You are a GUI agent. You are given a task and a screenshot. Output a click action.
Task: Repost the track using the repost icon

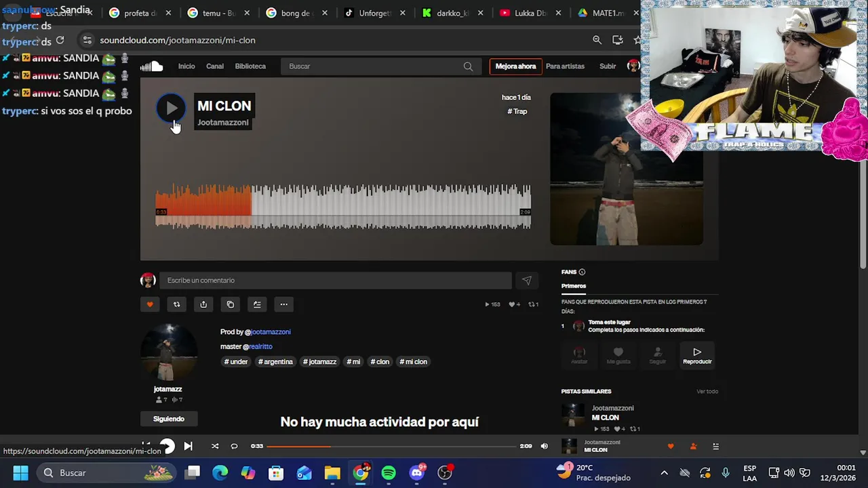(x=177, y=304)
